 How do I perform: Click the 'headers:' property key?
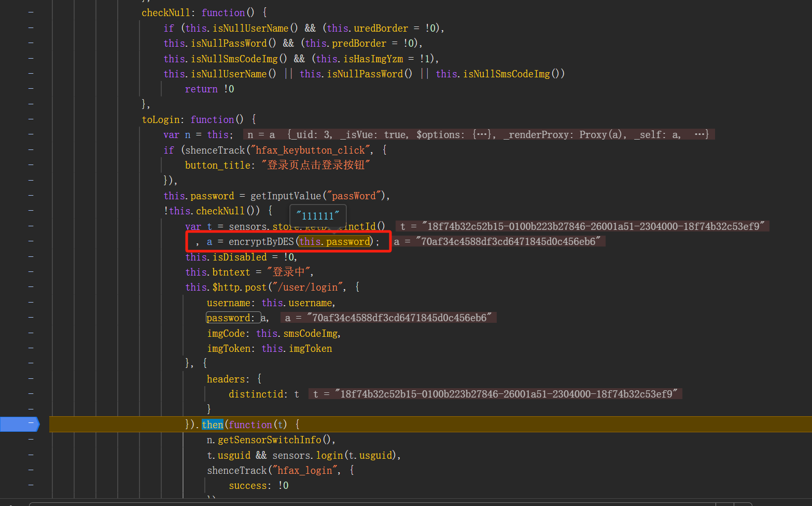tap(228, 379)
